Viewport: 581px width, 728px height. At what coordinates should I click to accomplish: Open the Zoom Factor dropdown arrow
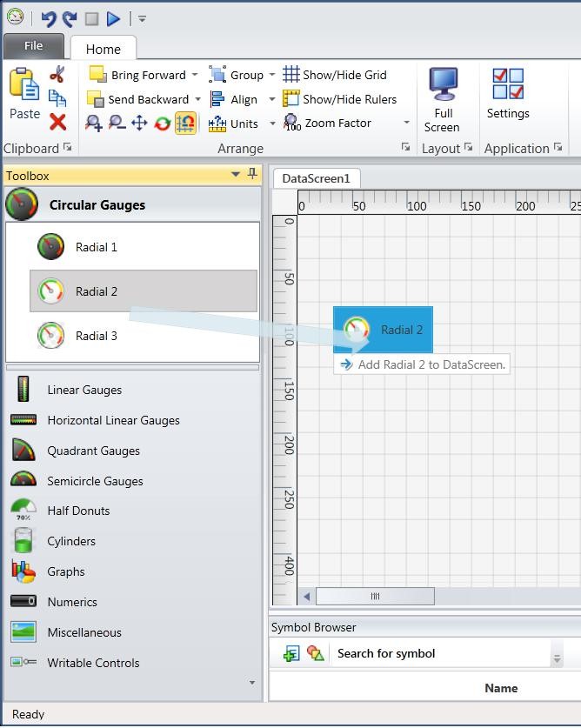(406, 123)
